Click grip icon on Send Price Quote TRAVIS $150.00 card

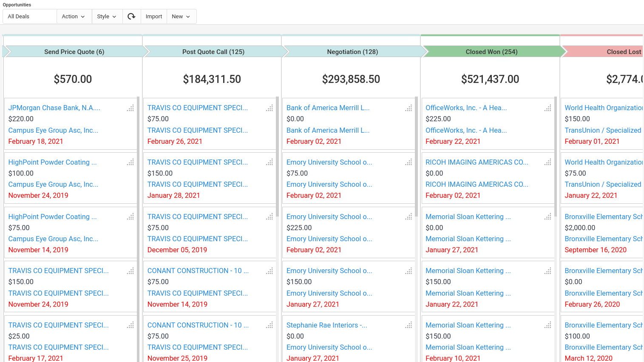point(131,271)
